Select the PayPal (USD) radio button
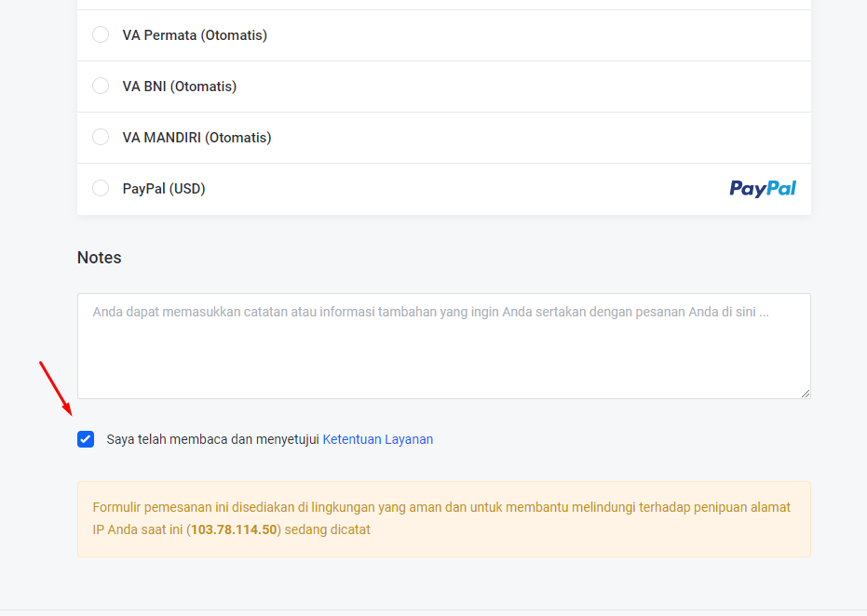Viewport: 867px width, 616px height. (x=101, y=189)
